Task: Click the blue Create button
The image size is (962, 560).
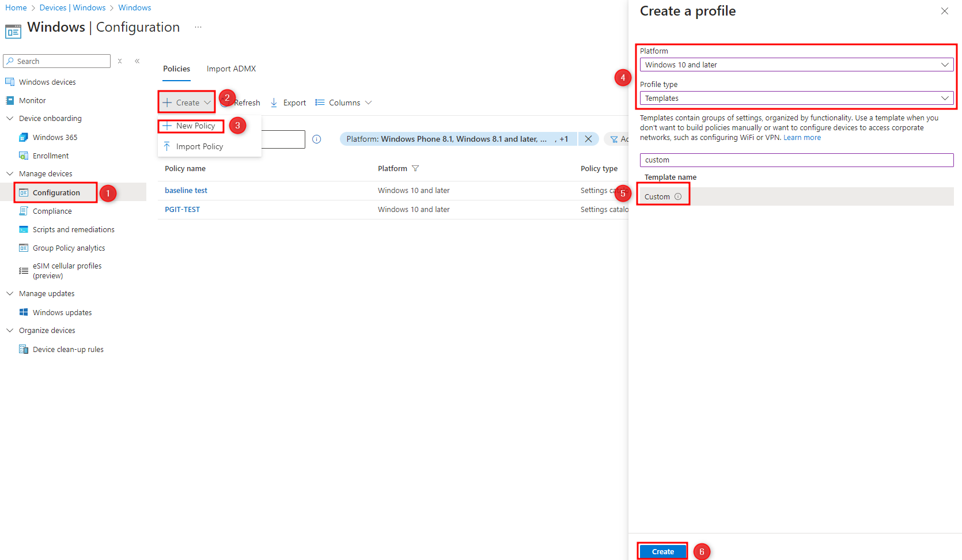Action: click(662, 551)
